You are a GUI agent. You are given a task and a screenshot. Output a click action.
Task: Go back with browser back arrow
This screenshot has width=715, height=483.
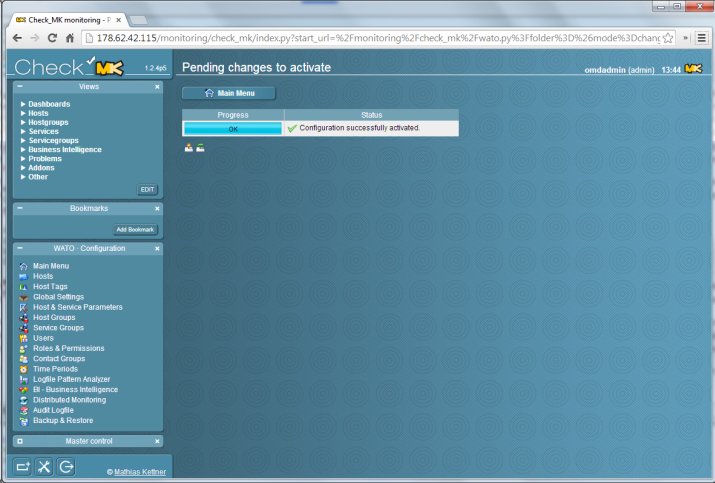click(x=17, y=38)
